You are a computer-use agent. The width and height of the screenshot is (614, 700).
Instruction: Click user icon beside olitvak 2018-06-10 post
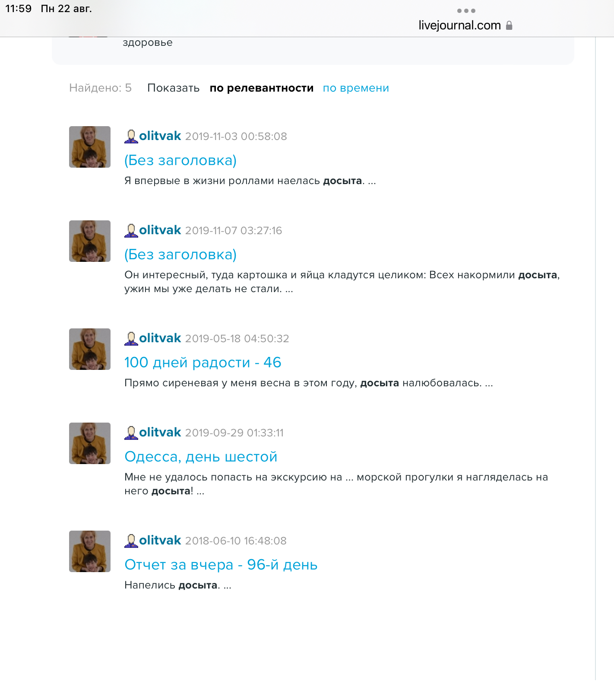click(x=131, y=541)
